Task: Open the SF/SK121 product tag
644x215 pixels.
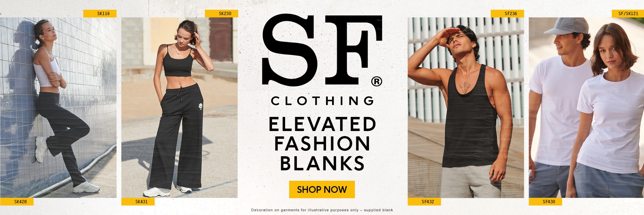Action: [628, 13]
